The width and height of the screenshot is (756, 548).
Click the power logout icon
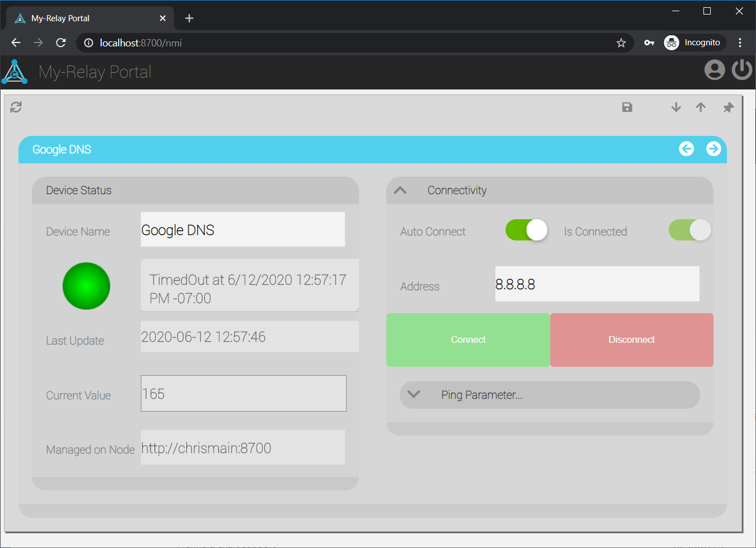pyautogui.click(x=742, y=70)
